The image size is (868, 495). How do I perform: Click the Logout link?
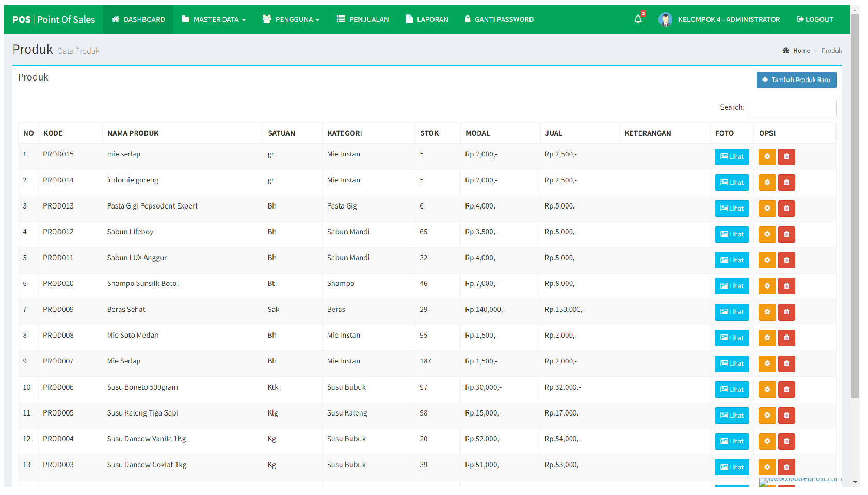point(815,20)
